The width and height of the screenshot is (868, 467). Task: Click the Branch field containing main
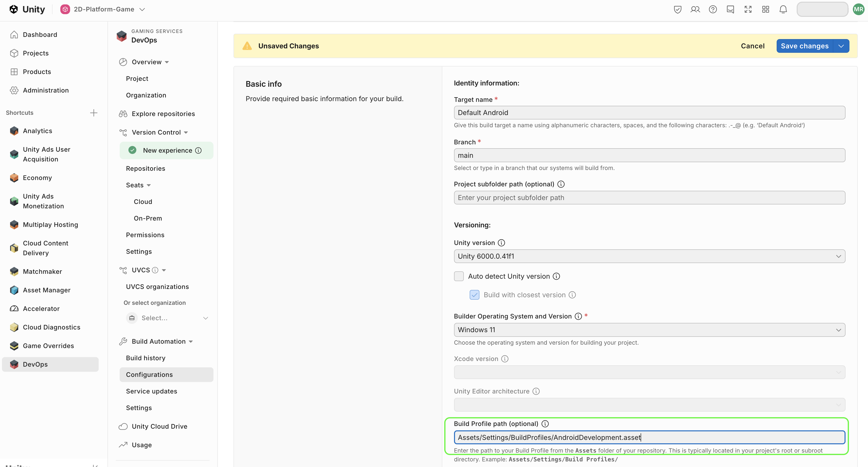click(649, 155)
